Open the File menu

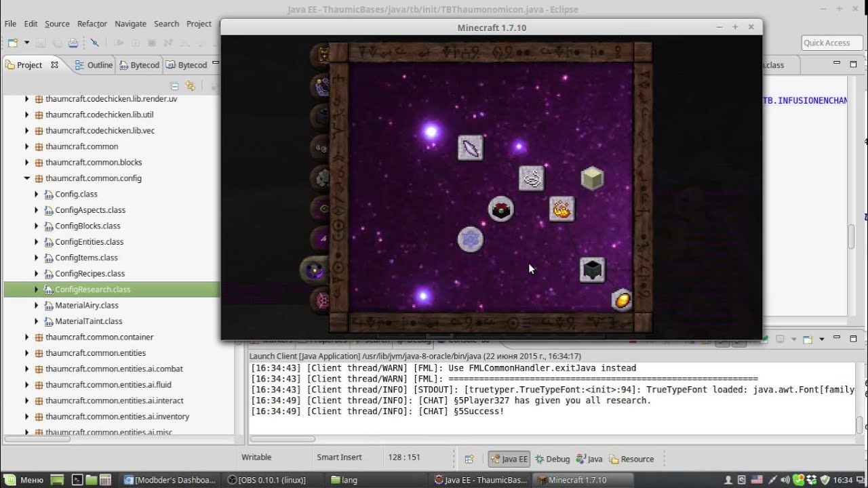10,24
